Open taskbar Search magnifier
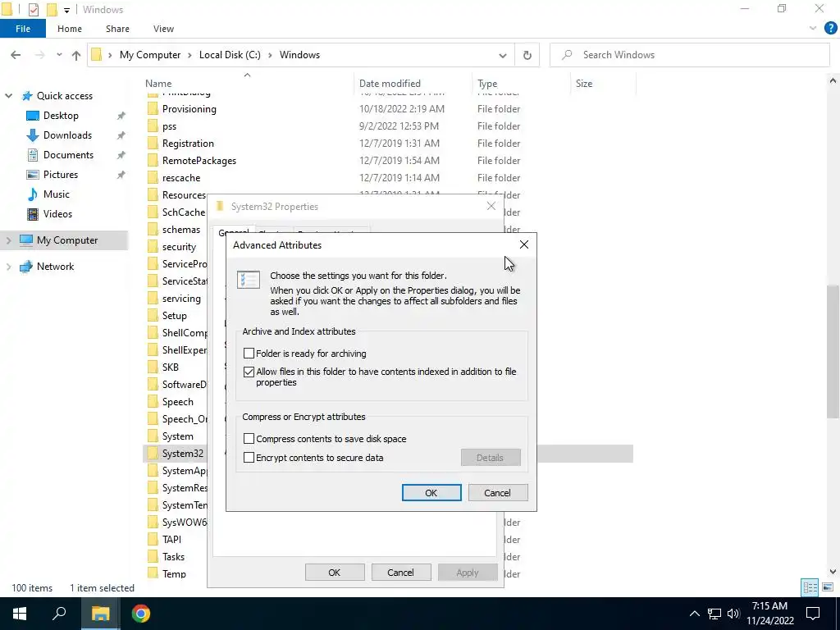Viewport: 840px width, 630px height. [59, 614]
